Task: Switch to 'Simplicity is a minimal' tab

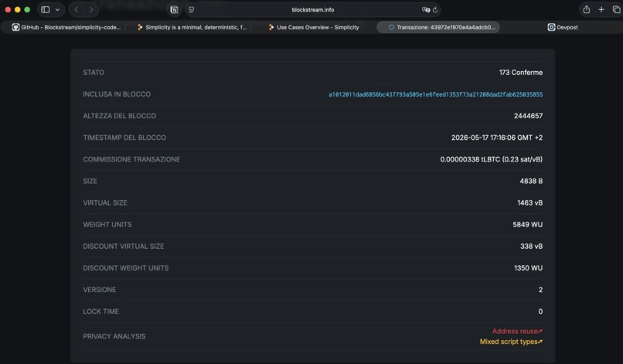Action: 192,27
